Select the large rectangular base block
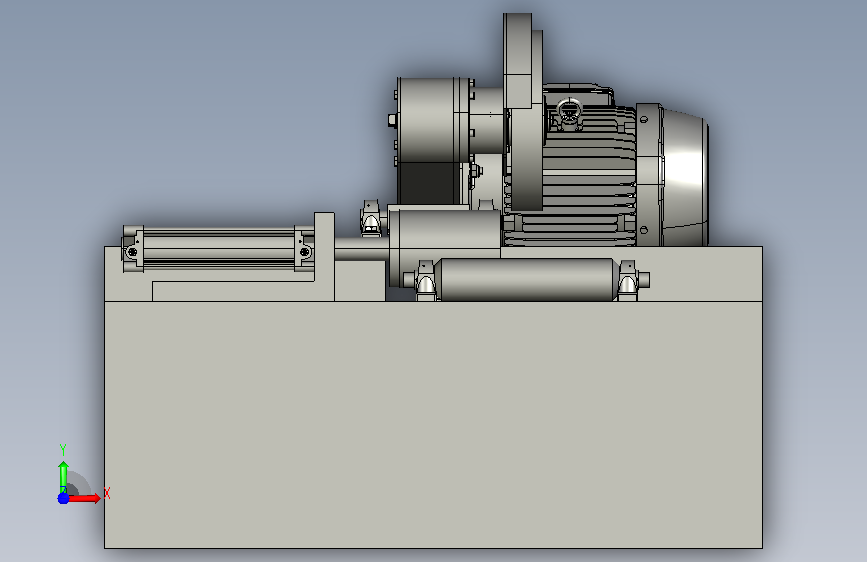This screenshot has width=867, height=562. pyautogui.click(x=433, y=425)
